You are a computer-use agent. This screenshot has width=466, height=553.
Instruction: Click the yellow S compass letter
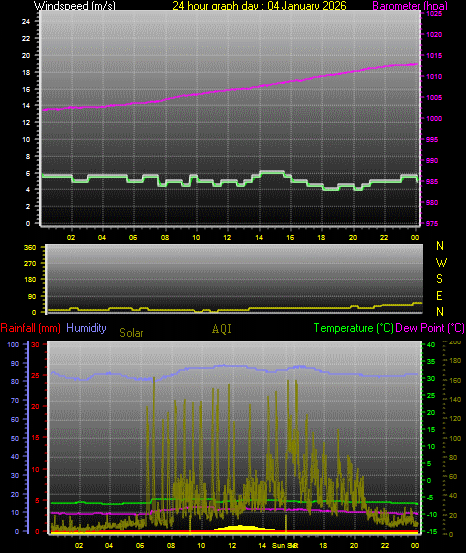click(440, 279)
